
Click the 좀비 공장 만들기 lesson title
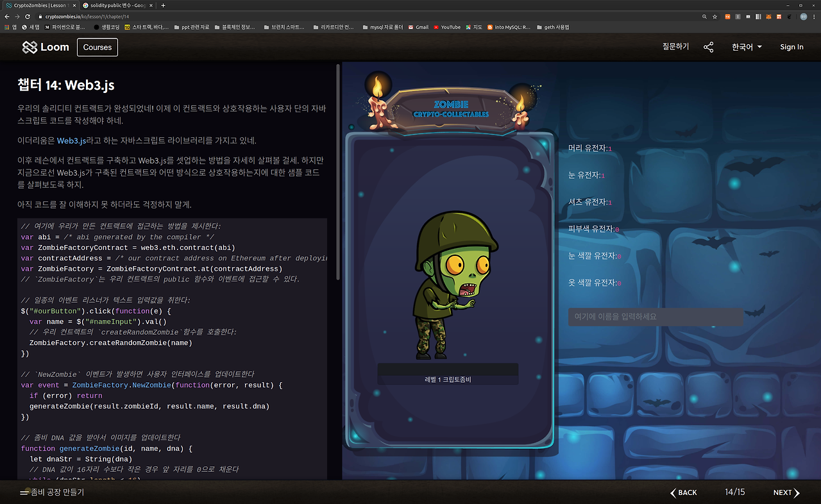[58, 492]
